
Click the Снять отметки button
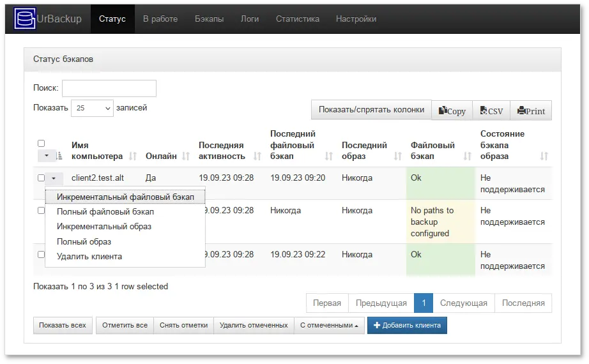(x=184, y=325)
